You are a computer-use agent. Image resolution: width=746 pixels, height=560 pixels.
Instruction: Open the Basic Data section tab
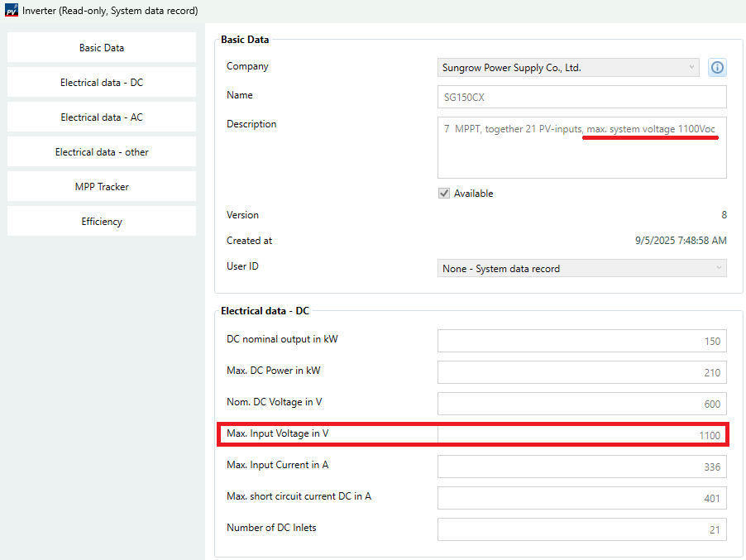102,48
